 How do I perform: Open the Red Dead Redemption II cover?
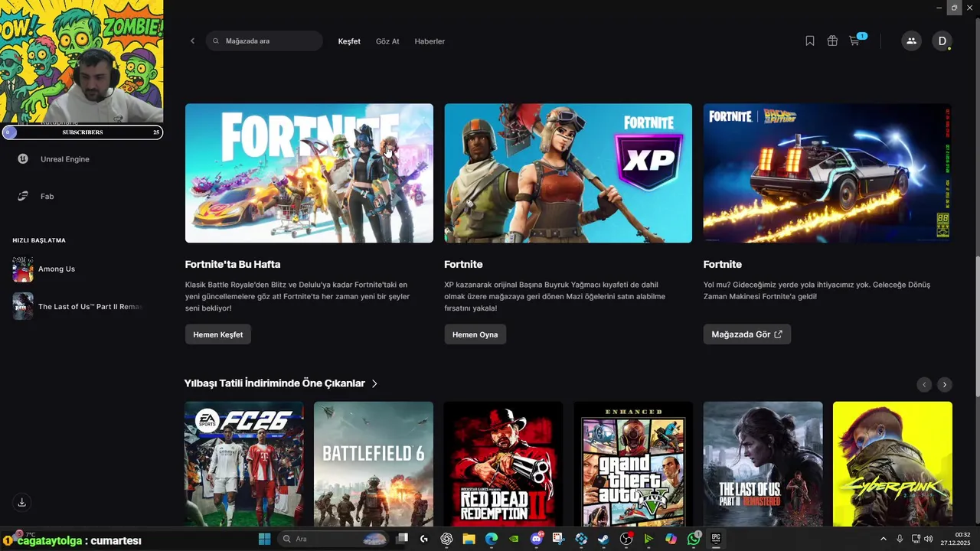pos(503,464)
